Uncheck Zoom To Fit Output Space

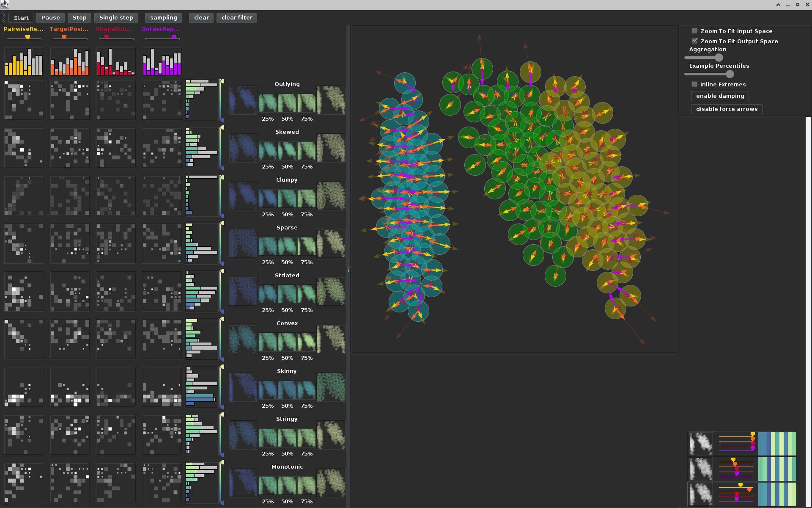695,41
